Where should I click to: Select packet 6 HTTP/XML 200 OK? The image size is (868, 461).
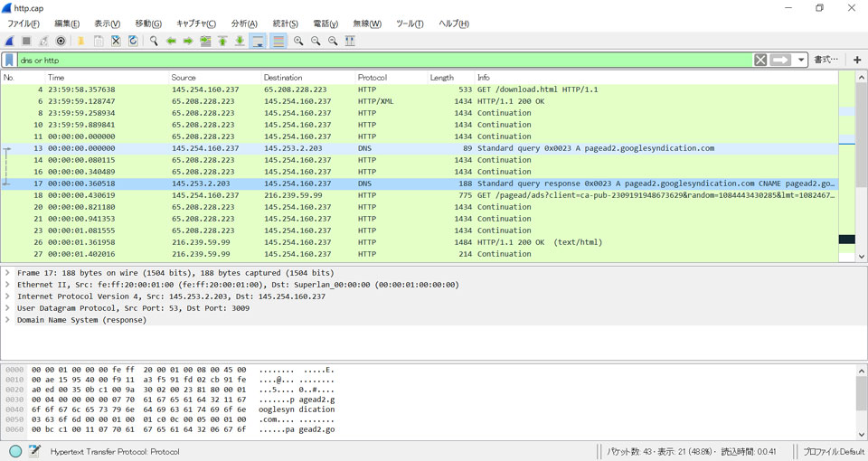pos(420,101)
